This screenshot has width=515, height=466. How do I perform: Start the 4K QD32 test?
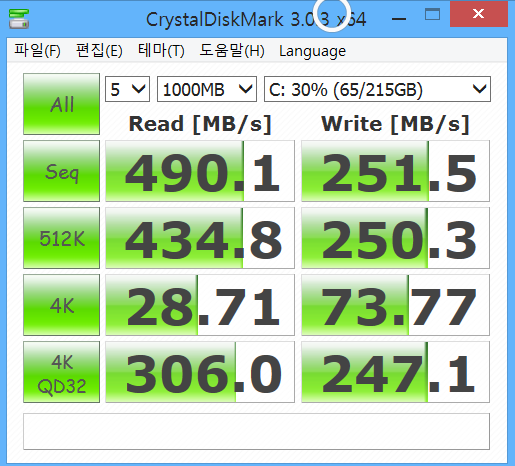pos(61,372)
